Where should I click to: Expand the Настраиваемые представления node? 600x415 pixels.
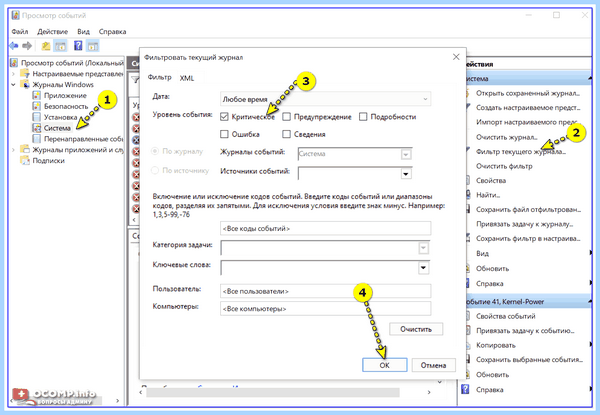(x=13, y=73)
